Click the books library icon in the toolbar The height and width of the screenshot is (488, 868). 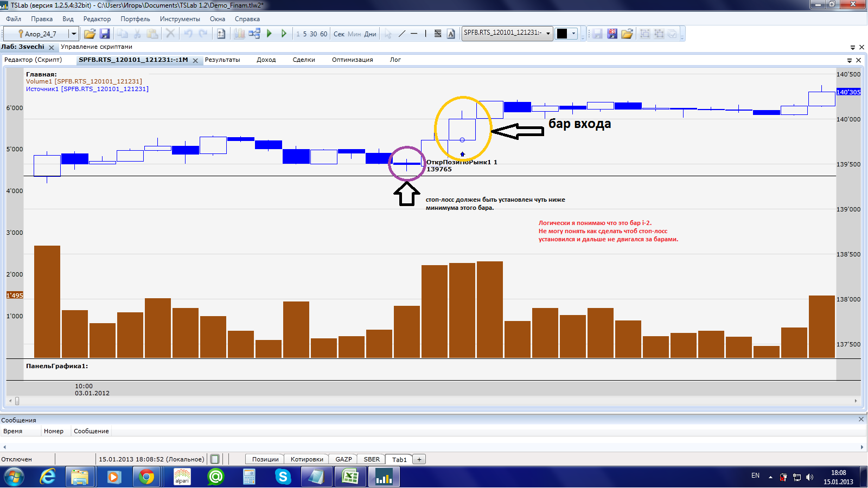click(239, 34)
